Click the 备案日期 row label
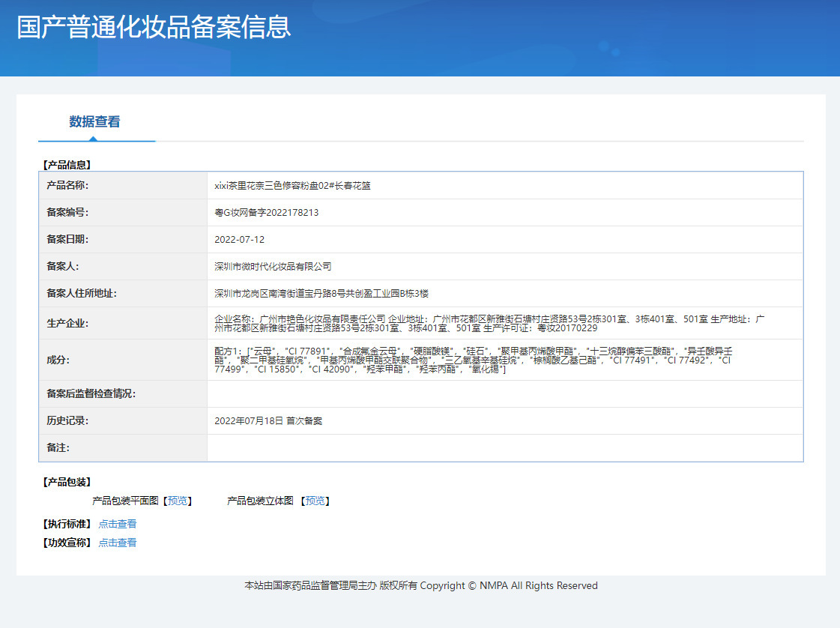Viewport: 840px width, 628px height. (67, 239)
